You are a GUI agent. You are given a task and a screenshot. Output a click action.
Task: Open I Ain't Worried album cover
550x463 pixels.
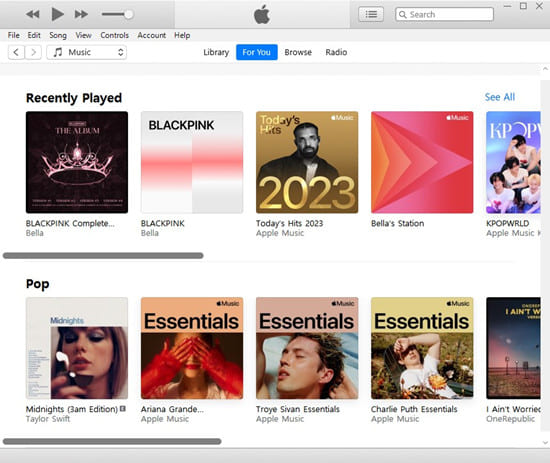[513, 348]
